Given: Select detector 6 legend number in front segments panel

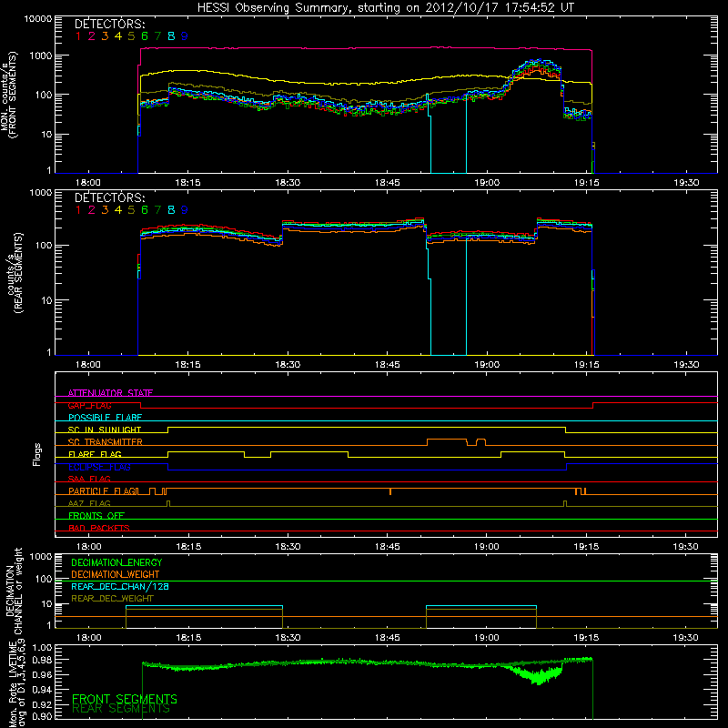Looking at the screenshot, I should (x=145, y=36).
